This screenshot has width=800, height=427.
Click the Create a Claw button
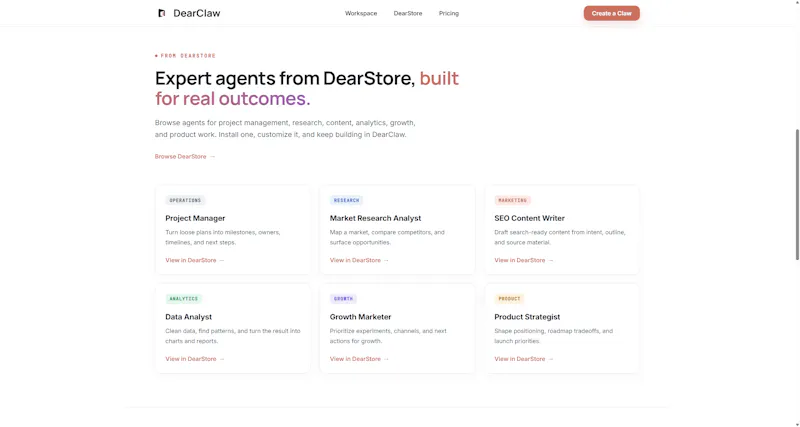[611, 13]
